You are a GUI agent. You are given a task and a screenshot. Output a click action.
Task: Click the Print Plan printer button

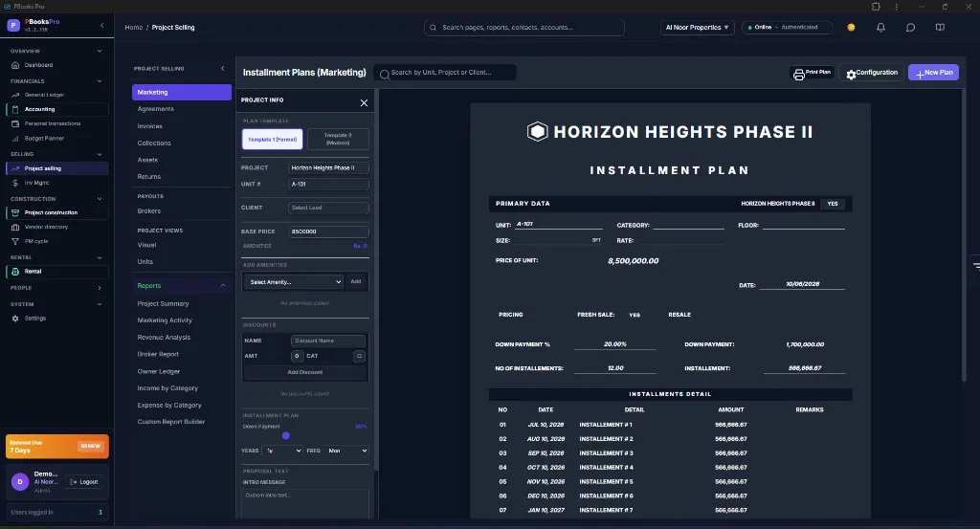[812, 73]
